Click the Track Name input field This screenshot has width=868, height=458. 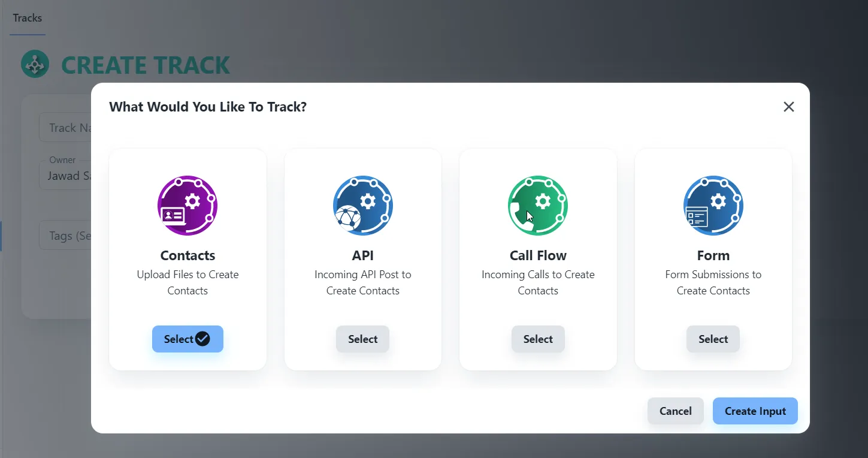(65, 127)
